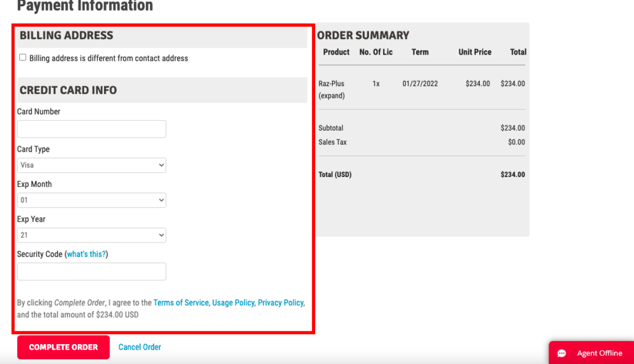This screenshot has width=634, height=364.
Task: Open the Agent Offline chat widget
Action: [x=591, y=353]
